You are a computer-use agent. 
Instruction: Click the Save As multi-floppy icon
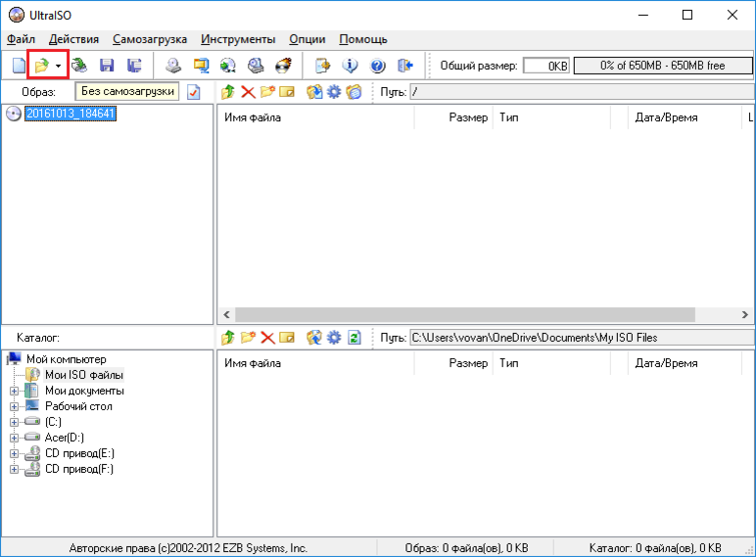(x=134, y=66)
